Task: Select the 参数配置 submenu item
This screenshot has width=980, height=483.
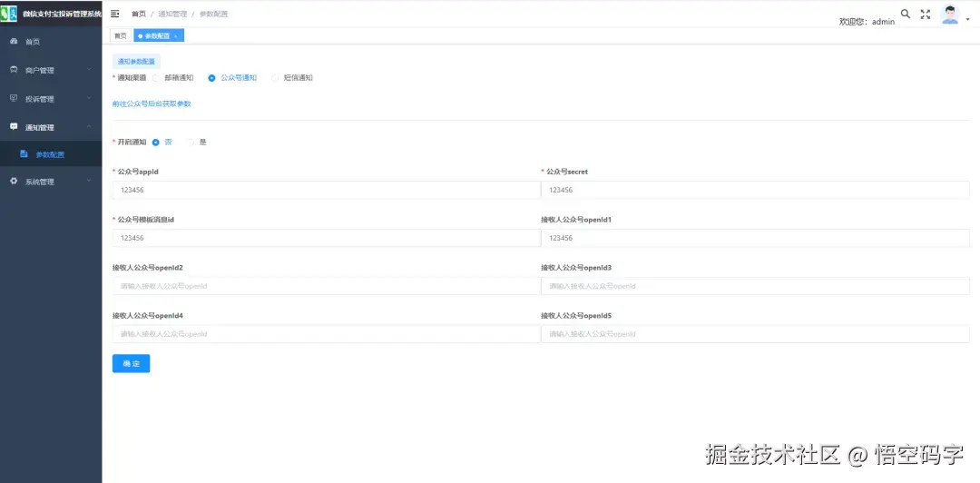Action: (x=51, y=154)
